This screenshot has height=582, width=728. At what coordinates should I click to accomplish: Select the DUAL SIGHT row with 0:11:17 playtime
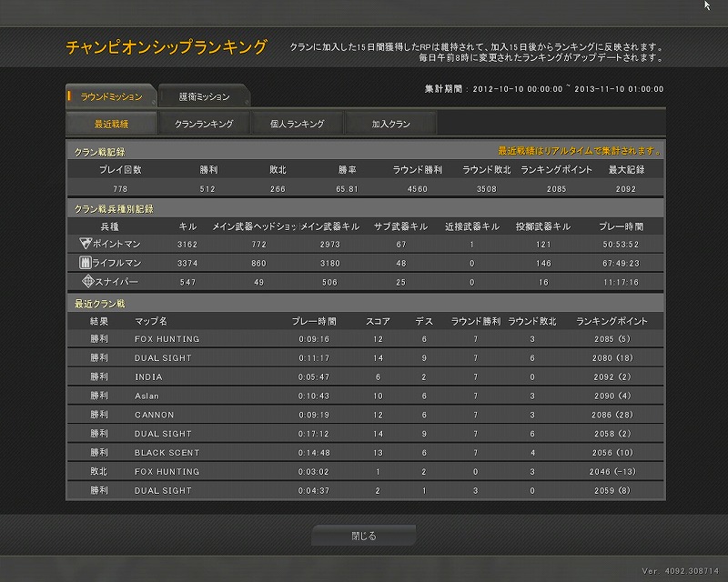tap(364, 358)
